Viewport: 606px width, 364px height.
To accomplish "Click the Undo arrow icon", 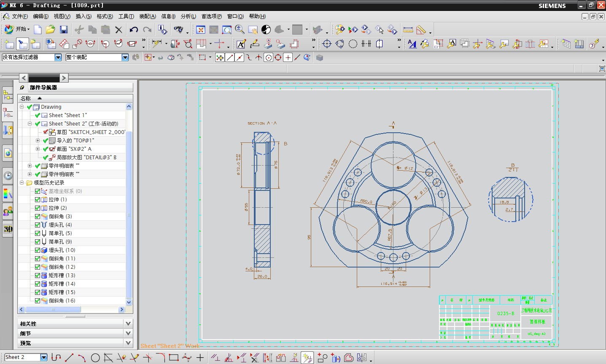I will [134, 29].
